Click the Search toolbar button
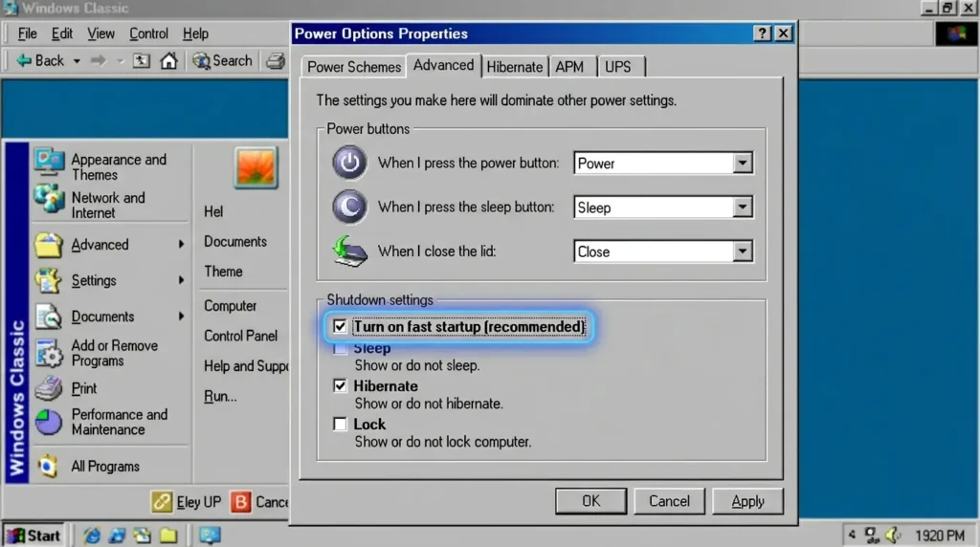This screenshot has height=547, width=980. pos(222,60)
